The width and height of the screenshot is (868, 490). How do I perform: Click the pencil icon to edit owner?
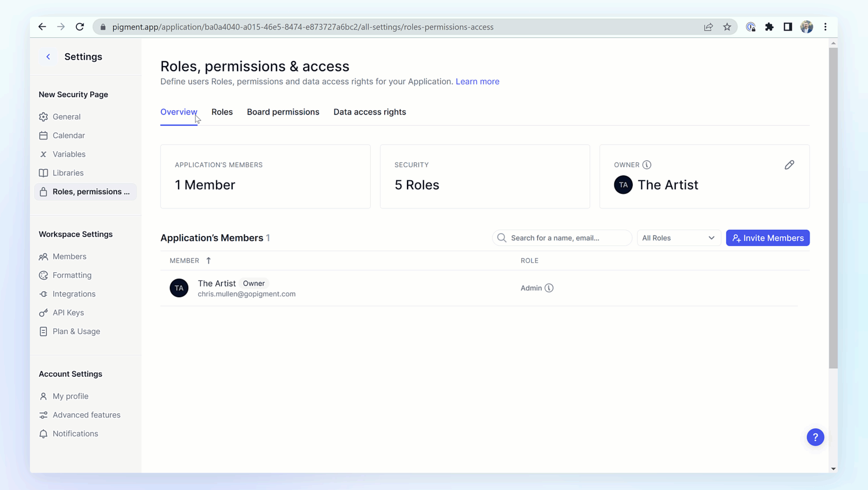pos(790,165)
